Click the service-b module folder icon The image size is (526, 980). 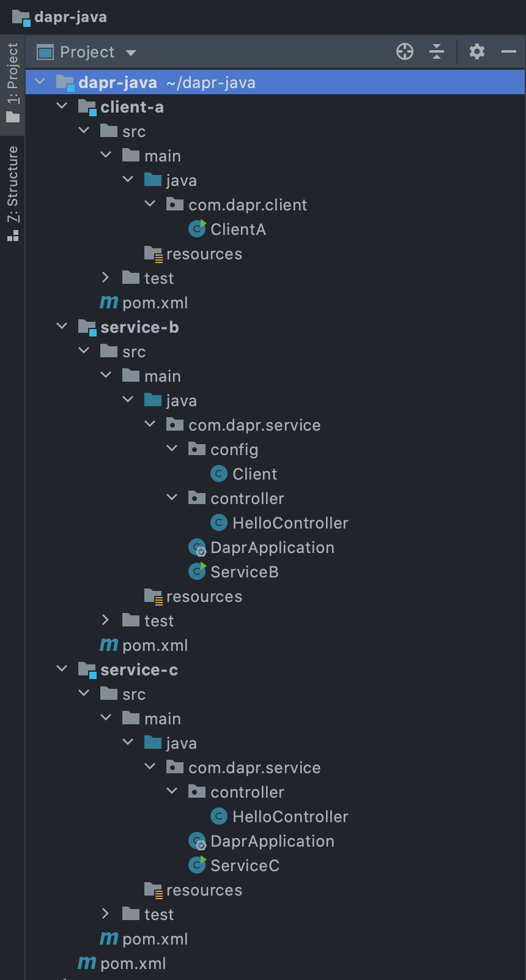87,327
